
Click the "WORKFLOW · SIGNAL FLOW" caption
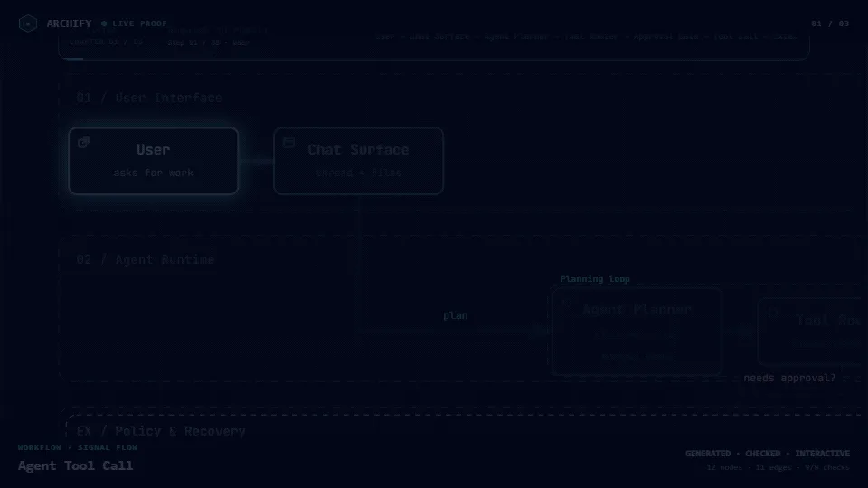click(78, 447)
